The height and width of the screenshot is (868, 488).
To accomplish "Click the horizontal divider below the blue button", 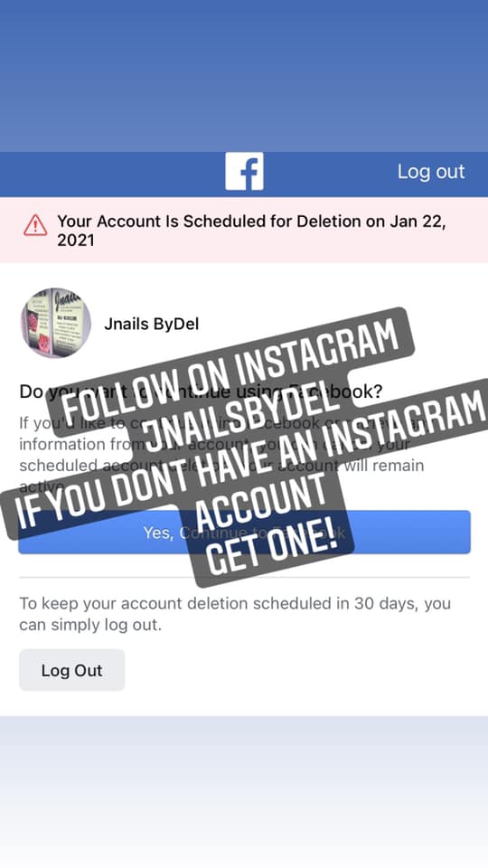I will coord(244,578).
